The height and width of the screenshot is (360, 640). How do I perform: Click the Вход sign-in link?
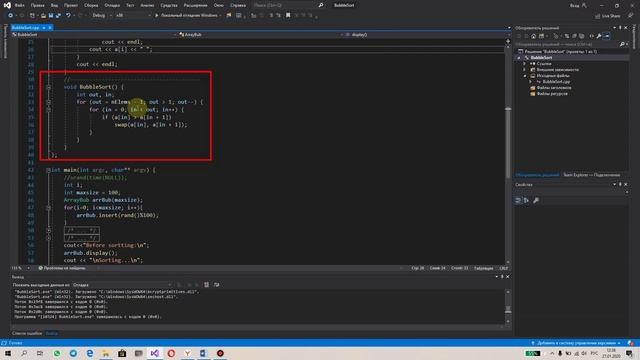click(x=575, y=5)
